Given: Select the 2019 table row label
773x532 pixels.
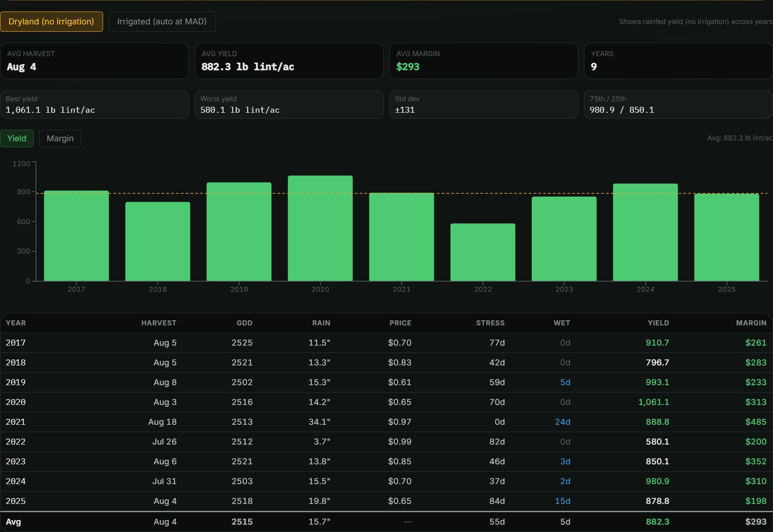Looking at the screenshot, I should tap(16, 382).
